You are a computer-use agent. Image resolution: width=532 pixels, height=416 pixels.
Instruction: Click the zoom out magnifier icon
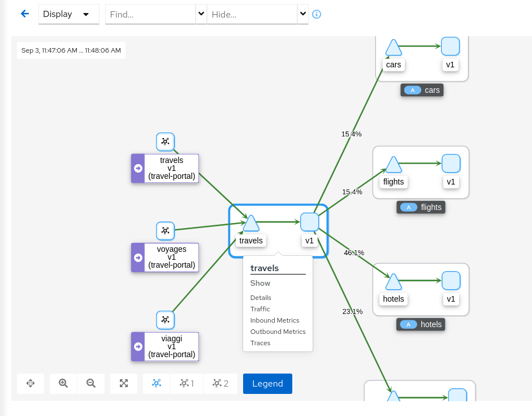coord(91,383)
